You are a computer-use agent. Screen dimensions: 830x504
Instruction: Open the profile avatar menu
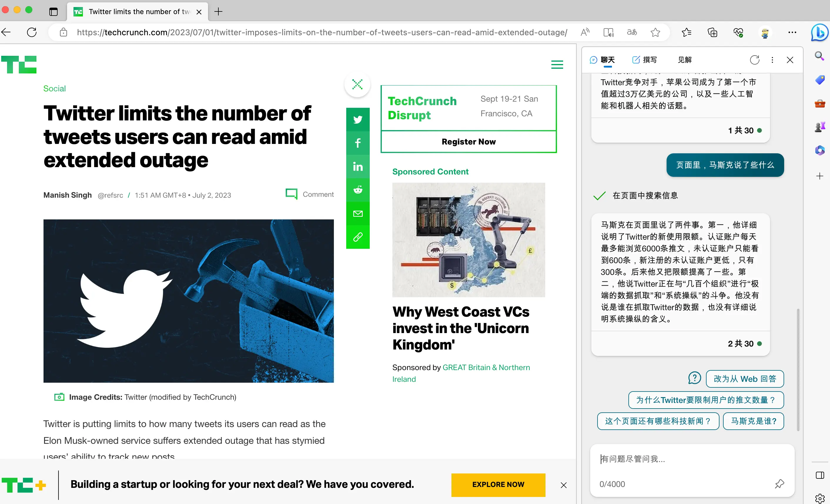click(765, 32)
